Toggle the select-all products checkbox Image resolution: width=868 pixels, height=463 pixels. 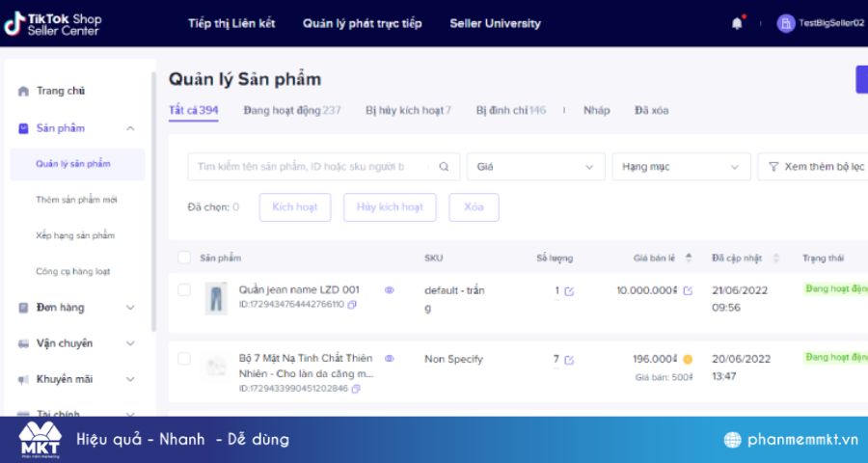184,258
